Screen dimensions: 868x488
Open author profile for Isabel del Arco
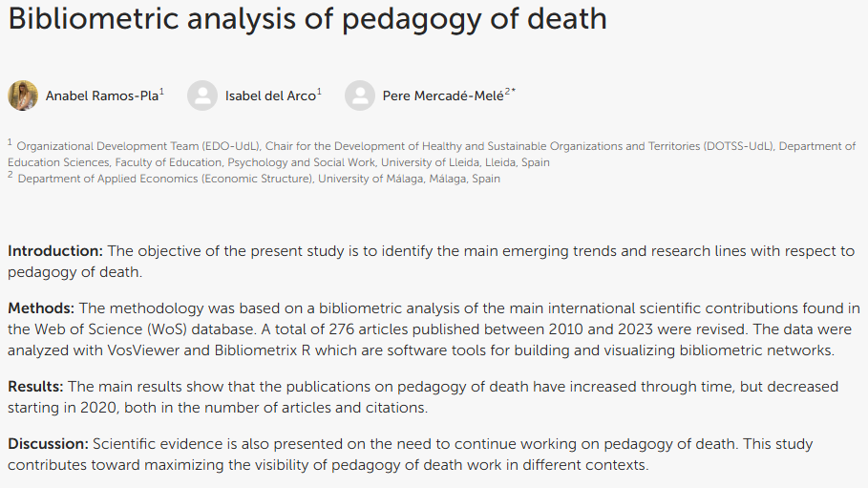click(x=270, y=95)
